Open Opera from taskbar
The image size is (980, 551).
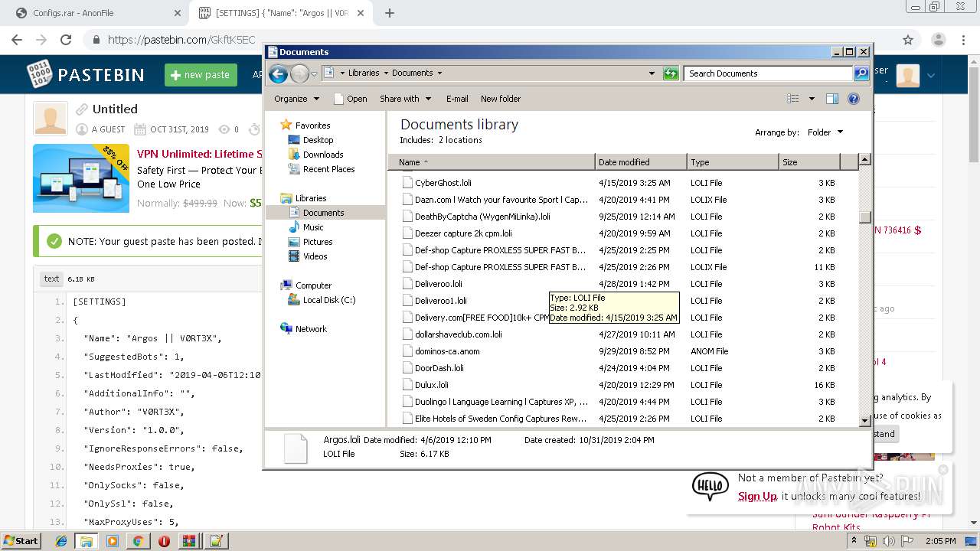(x=164, y=540)
